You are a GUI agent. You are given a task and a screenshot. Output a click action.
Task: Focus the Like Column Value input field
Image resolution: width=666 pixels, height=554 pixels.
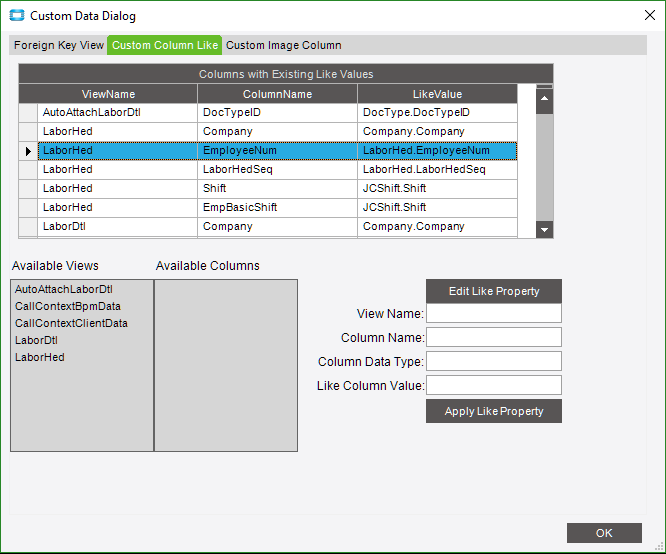(494, 385)
